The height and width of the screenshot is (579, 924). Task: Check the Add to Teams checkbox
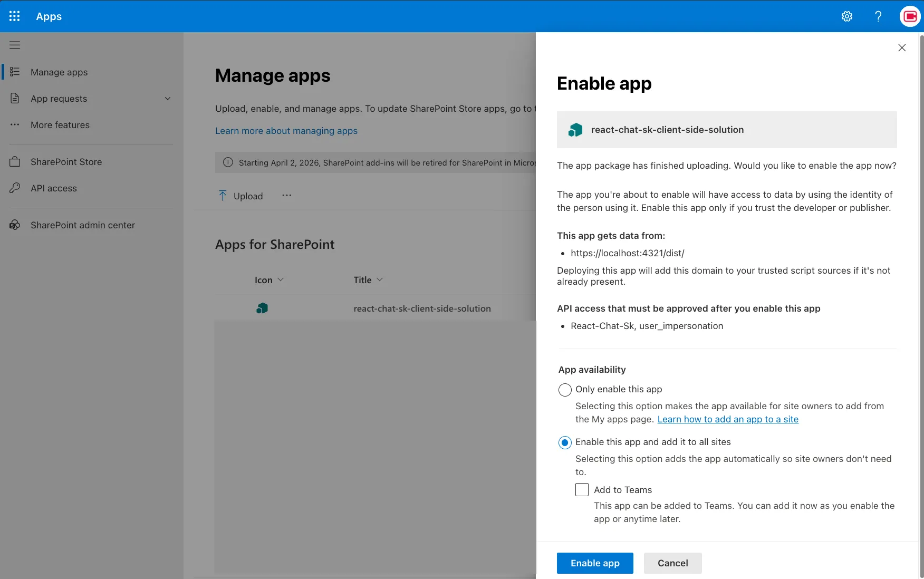[581, 489]
